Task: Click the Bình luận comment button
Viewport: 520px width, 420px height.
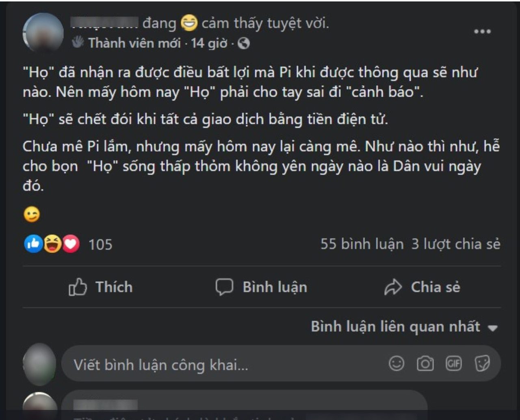Action: click(x=261, y=287)
